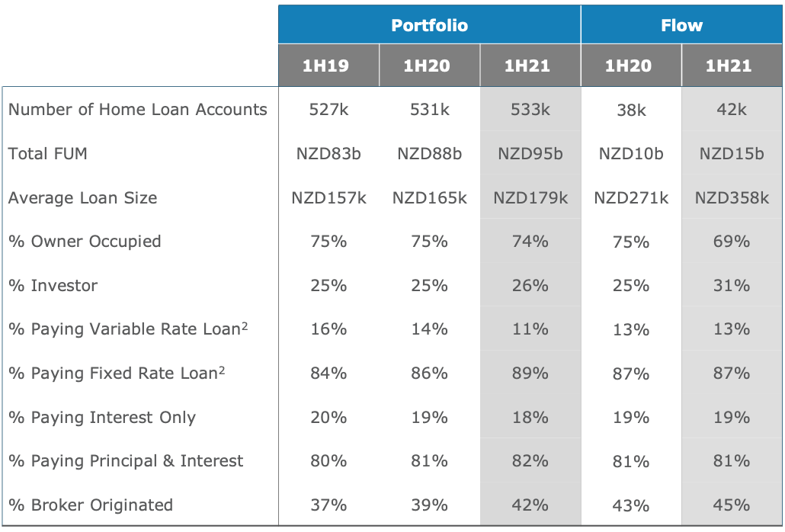Click the Total FUM row label
785x532 pixels.
(48, 154)
